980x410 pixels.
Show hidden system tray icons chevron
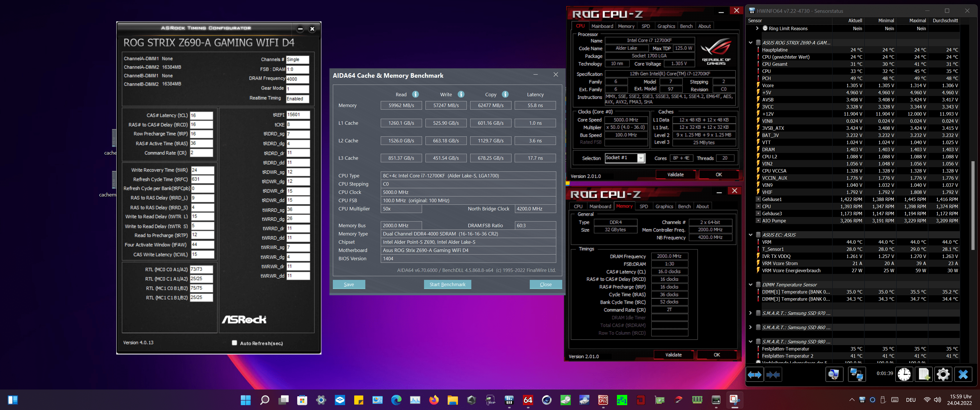tap(852, 400)
